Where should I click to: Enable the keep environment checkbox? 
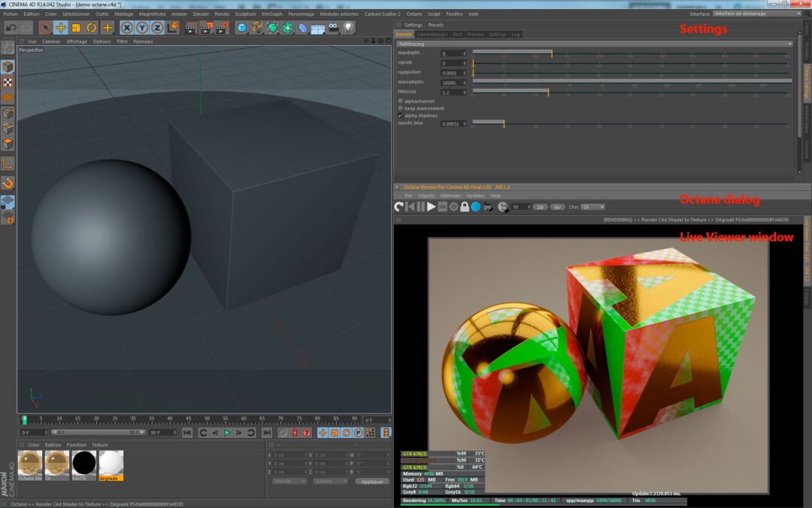click(x=400, y=108)
